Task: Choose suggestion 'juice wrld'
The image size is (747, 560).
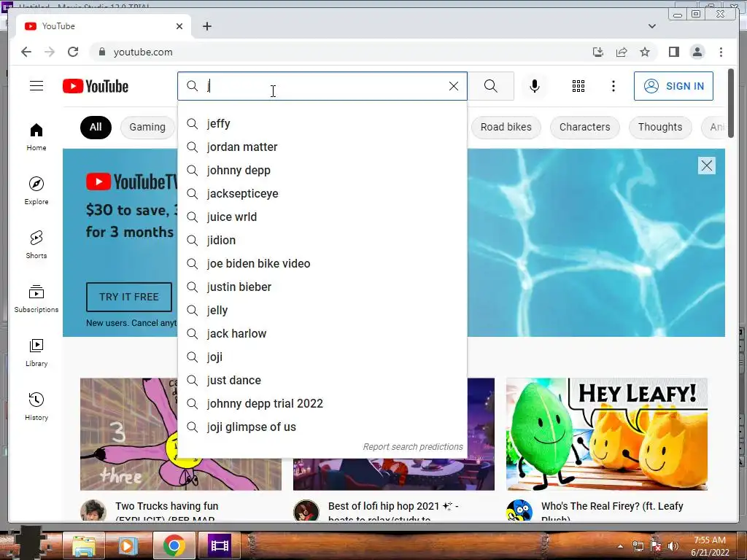Action: point(322,217)
